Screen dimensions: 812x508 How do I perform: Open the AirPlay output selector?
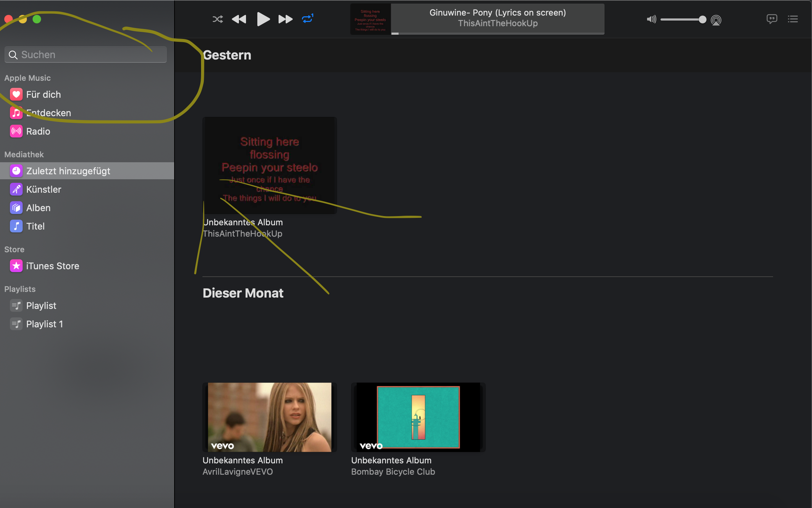(716, 20)
